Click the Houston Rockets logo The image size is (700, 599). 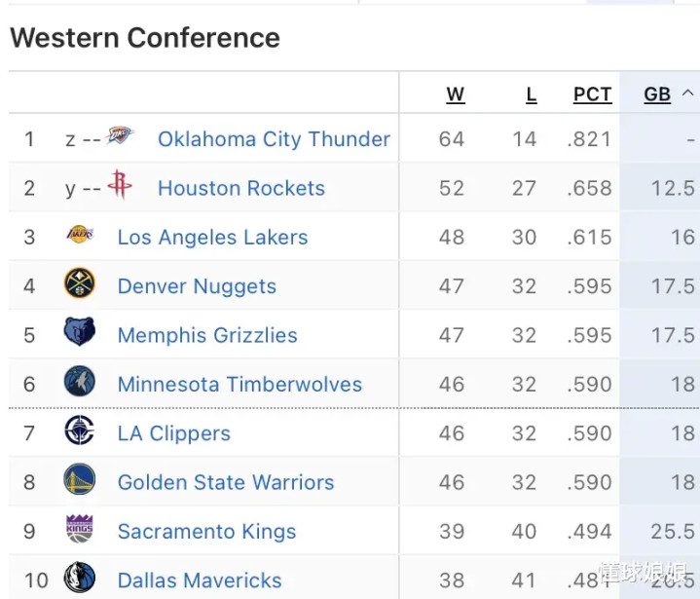click(x=120, y=185)
